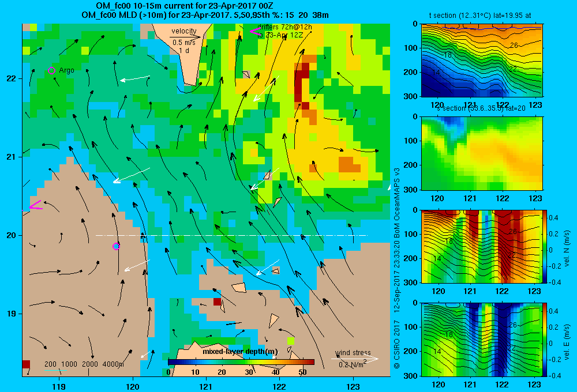
Task: Click latitude label '20' on the main map
Action: point(12,235)
